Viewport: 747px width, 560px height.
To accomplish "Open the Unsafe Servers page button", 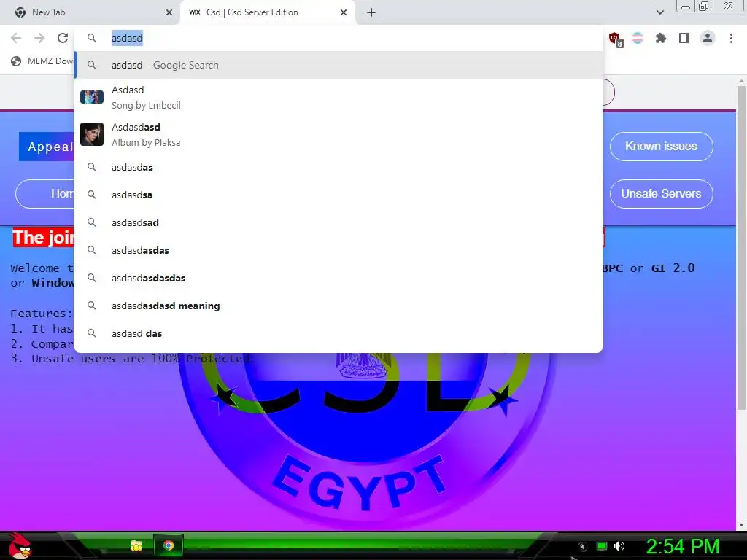I will click(661, 194).
